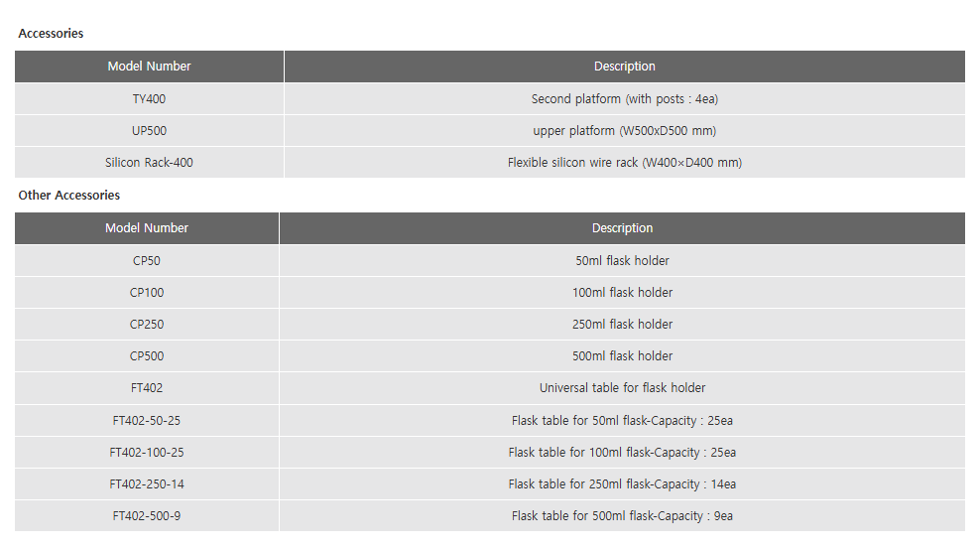Select 'Second platform (with posts : 4ea)' description
The image size is (980, 549).
(x=624, y=99)
